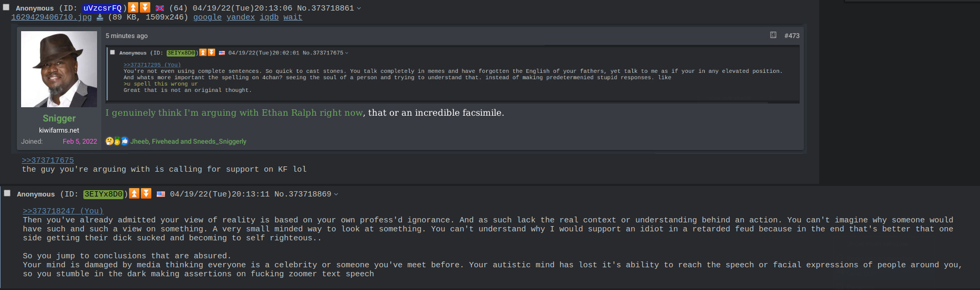Click the orange up-arrow beside ID uVzcsrFQ
The image size is (980, 290).
point(133,7)
